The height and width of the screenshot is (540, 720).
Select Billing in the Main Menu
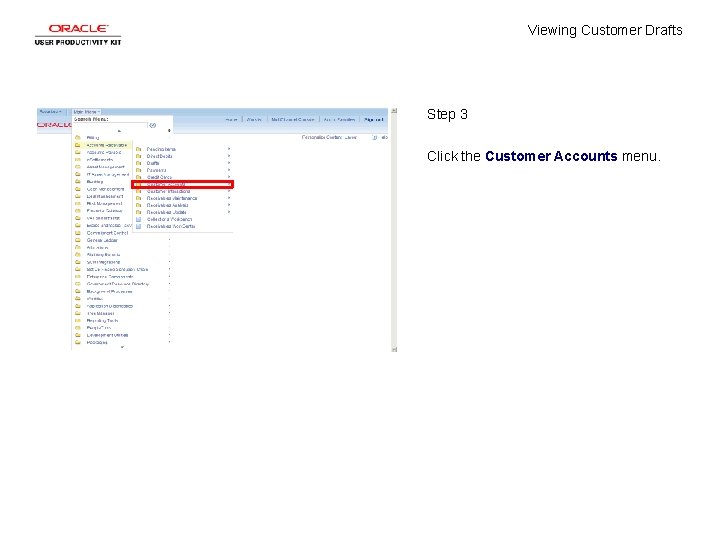tap(93, 137)
